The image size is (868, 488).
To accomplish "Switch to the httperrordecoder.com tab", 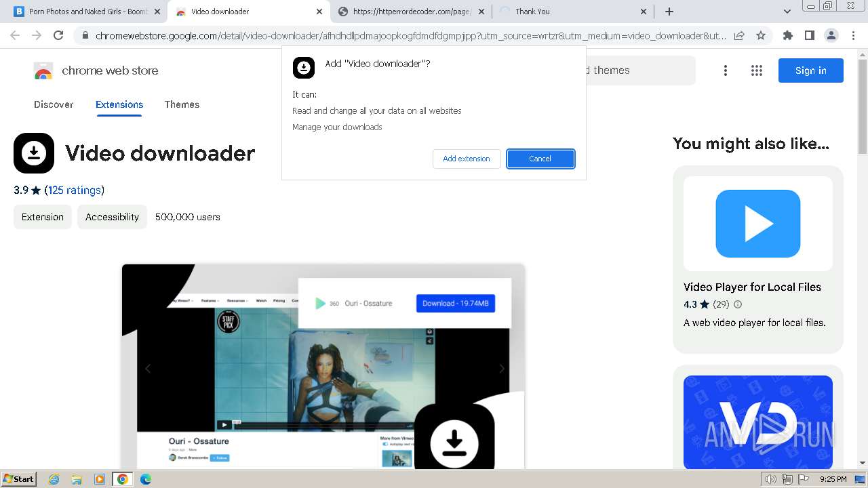I will pos(411,12).
